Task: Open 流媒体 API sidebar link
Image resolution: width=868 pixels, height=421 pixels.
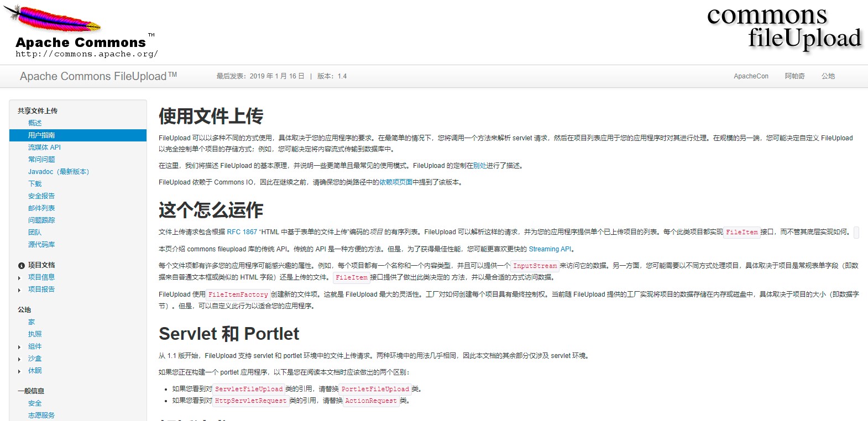Action: 44,148
